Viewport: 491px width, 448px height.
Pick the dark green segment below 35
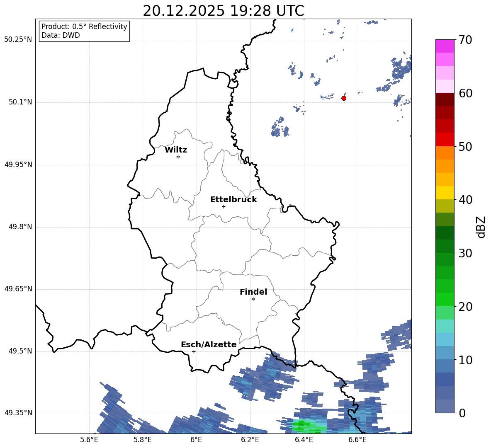point(445,233)
